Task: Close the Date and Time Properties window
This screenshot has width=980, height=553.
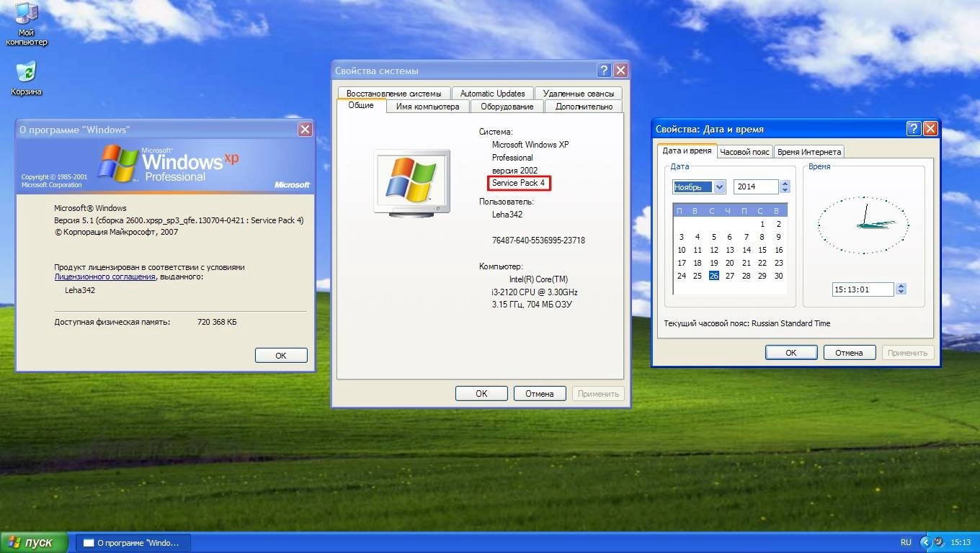Action: tap(930, 129)
